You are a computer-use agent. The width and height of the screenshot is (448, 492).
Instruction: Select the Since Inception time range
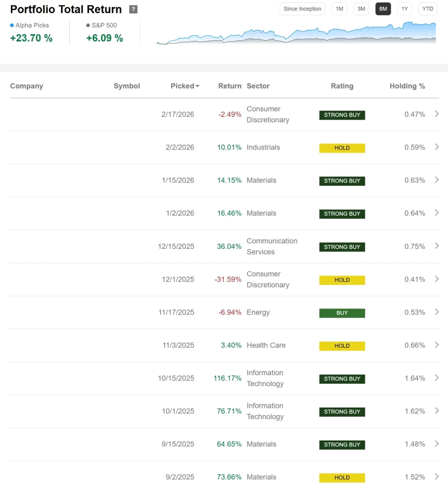302,9
